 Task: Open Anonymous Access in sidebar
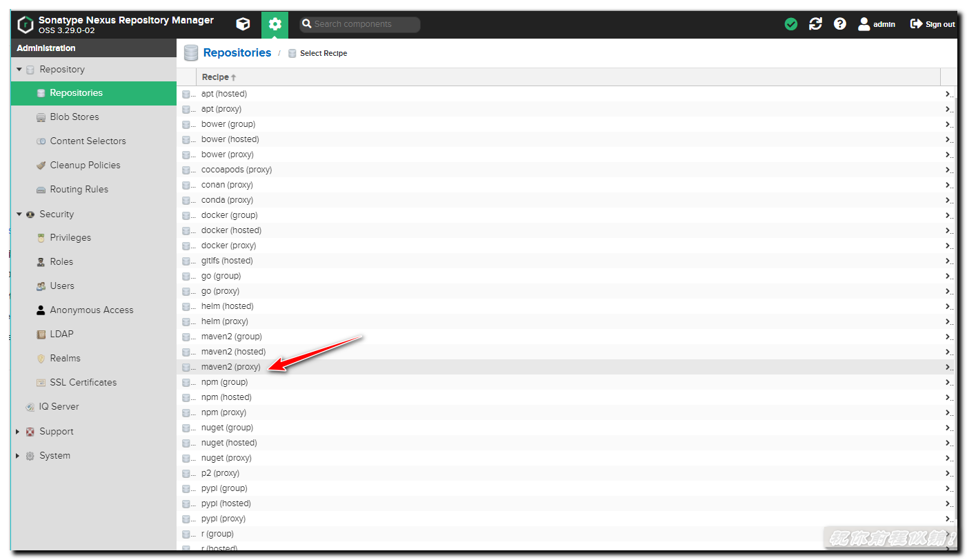[94, 310]
